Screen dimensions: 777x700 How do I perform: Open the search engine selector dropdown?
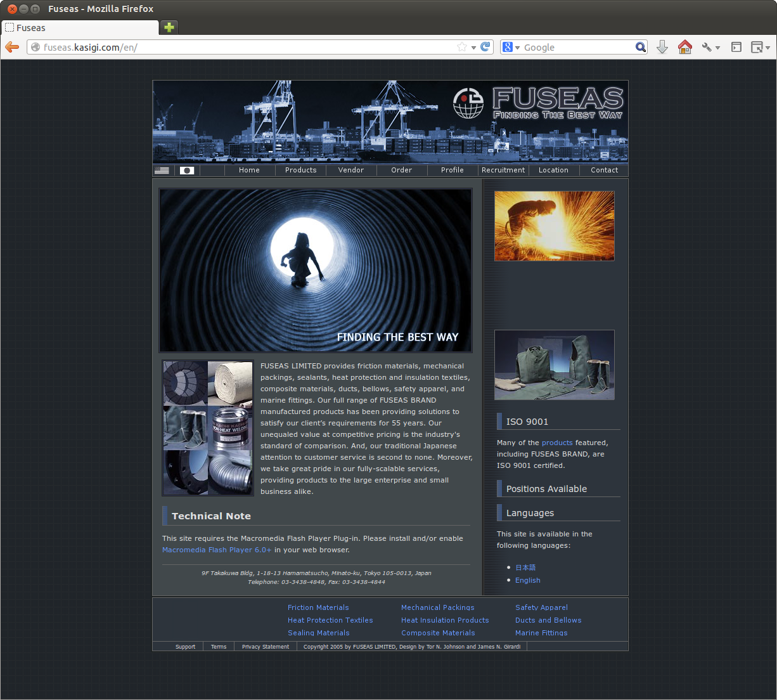click(x=511, y=47)
